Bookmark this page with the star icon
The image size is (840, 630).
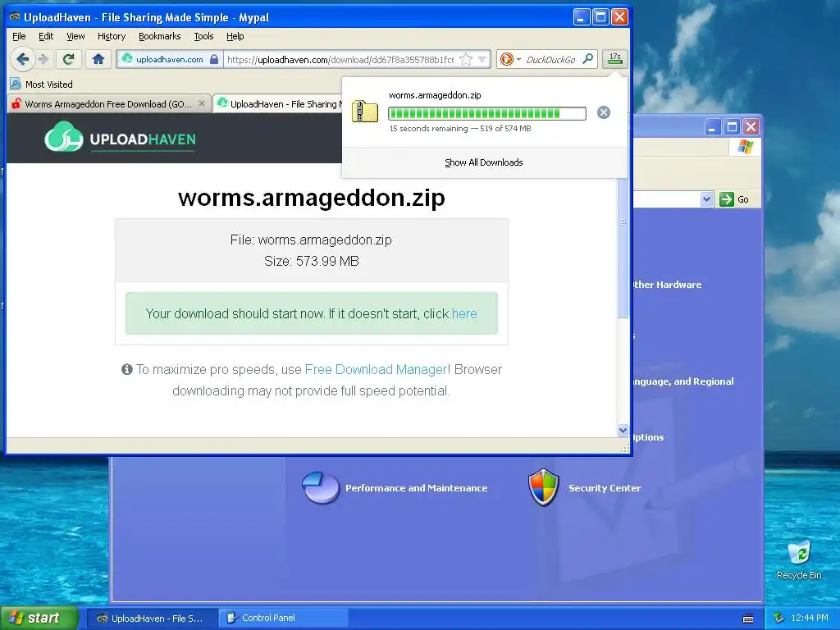pyautogui.click(x=466, y=59)
